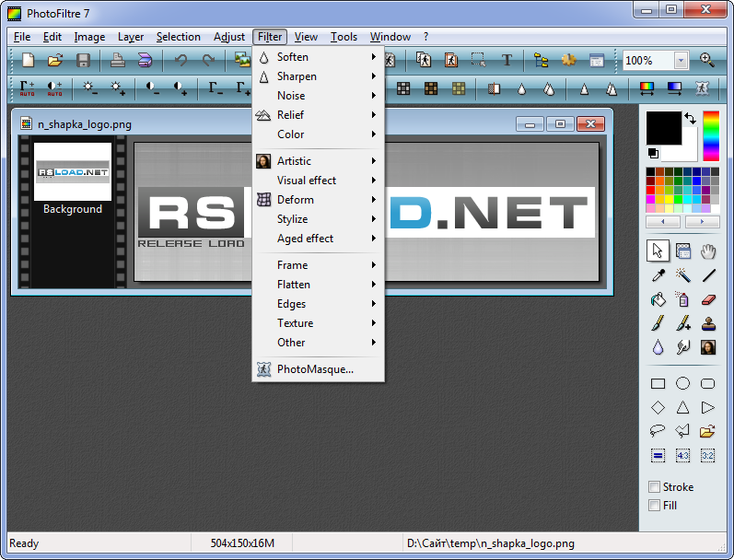Open the Frame filter entry
This screenshot has height=560, width=734.
click(319, 265)
